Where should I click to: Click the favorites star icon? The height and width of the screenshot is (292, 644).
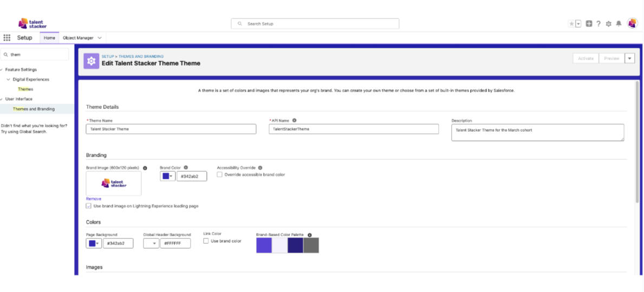point(571,24)
